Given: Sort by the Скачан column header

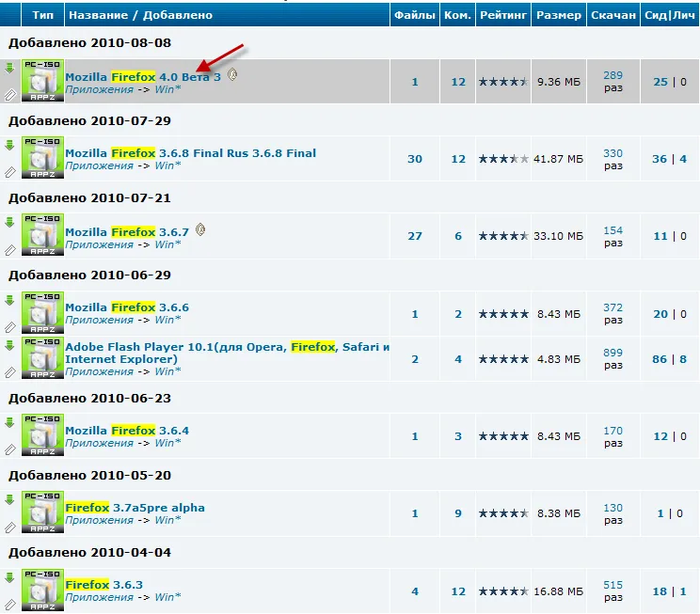Looking at the screenshot, I should pos(612,15).
